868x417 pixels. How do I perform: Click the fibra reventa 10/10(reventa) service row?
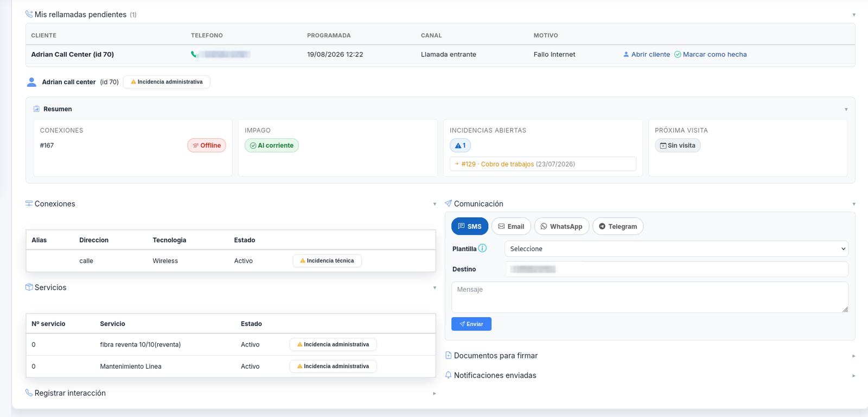(231, 344)
